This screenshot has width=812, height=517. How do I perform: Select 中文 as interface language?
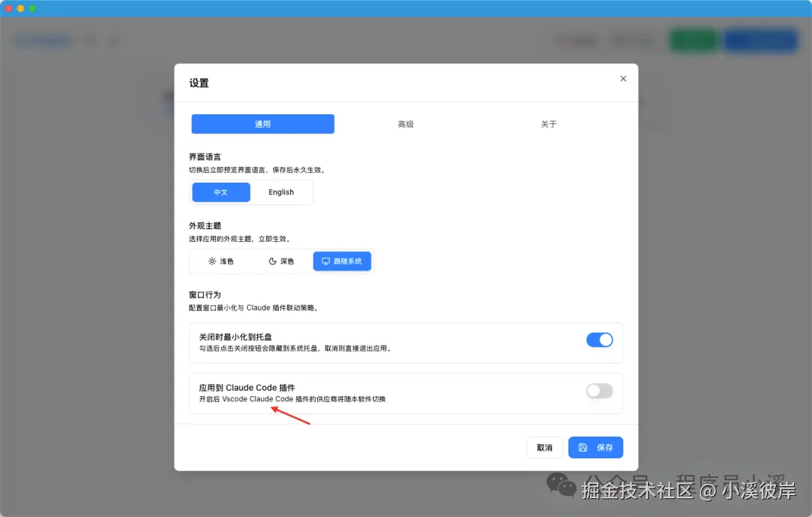[x=220, y=192]
